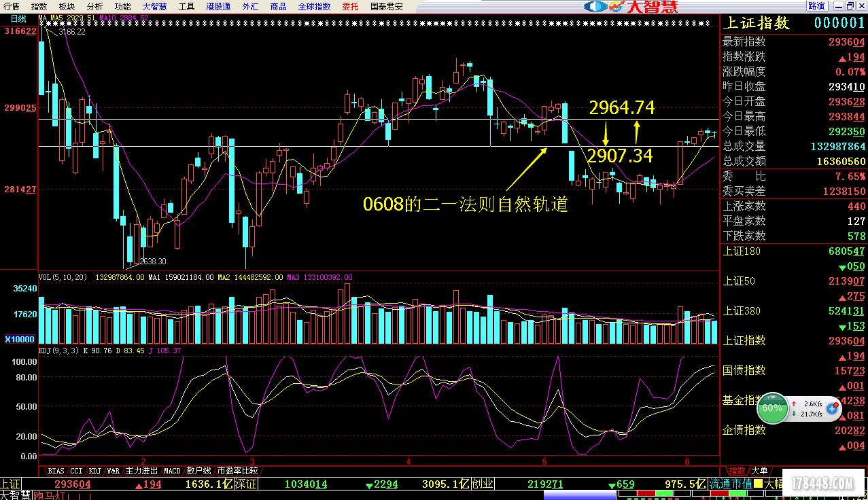Open the 功能 menu
This screenshot has height=500, width=868.
pos(122,6)
